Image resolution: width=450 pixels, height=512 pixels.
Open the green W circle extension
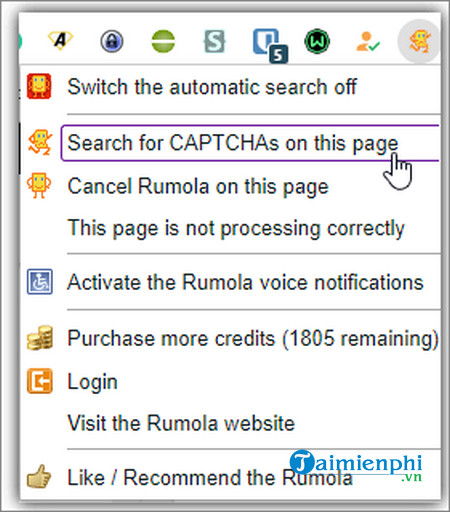317,42
